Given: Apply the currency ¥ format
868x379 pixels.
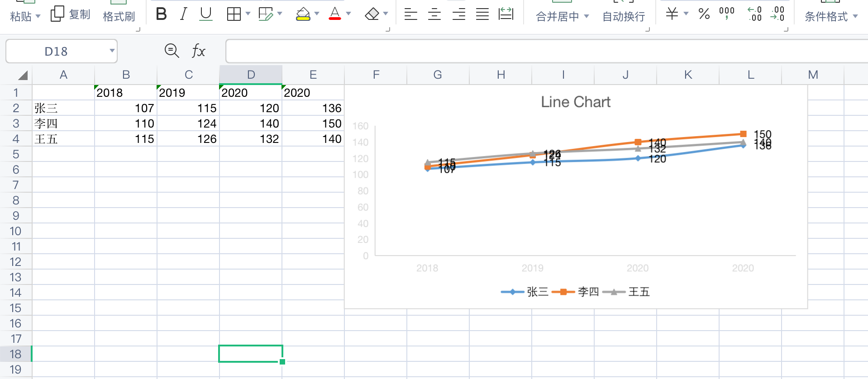Looking at the screenshot, I should [672, 14].
